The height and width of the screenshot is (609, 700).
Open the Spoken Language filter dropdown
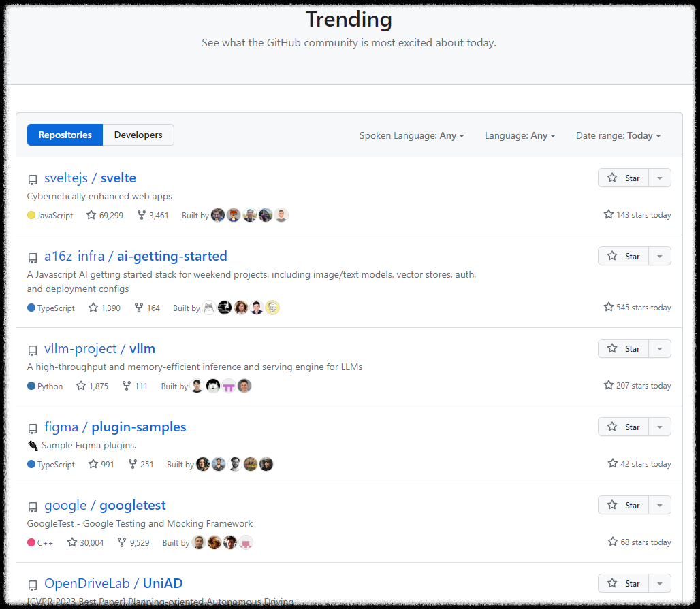411,135
